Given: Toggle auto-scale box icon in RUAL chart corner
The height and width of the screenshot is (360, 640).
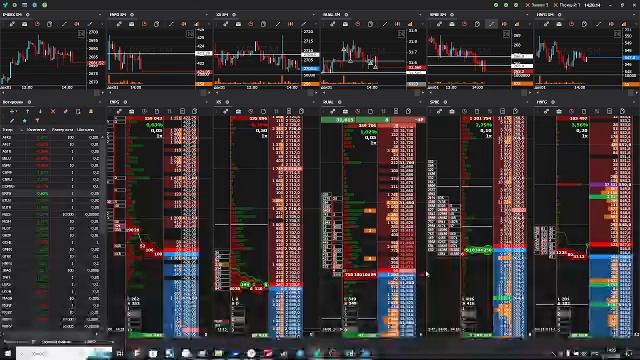Looking at the screenshot, I should 401,34.
